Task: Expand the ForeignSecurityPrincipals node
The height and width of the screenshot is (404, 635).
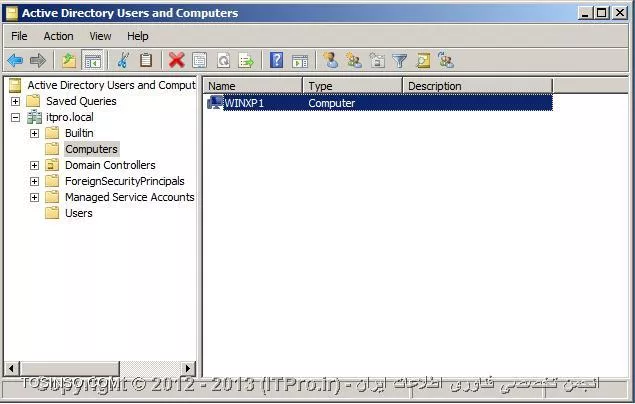Action: [34, 181]
